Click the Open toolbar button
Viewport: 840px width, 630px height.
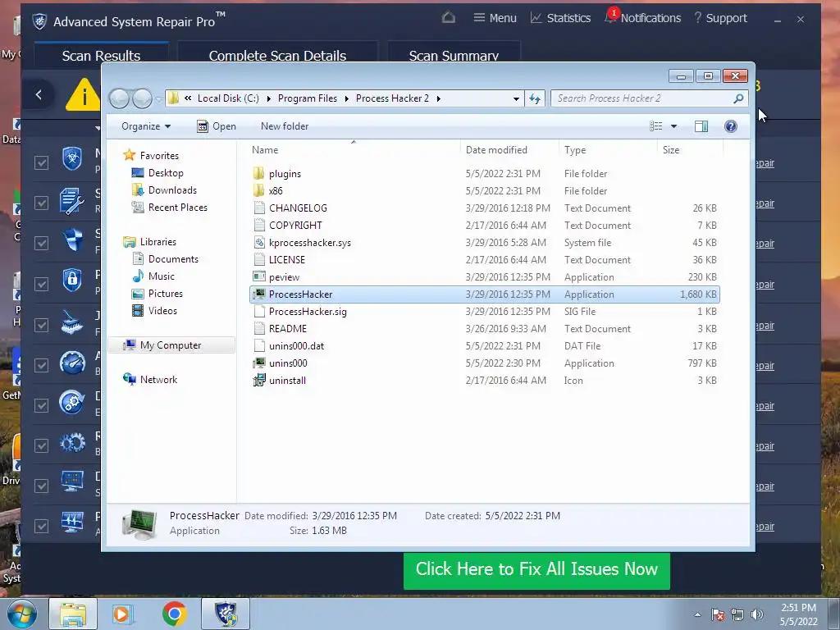217,126
